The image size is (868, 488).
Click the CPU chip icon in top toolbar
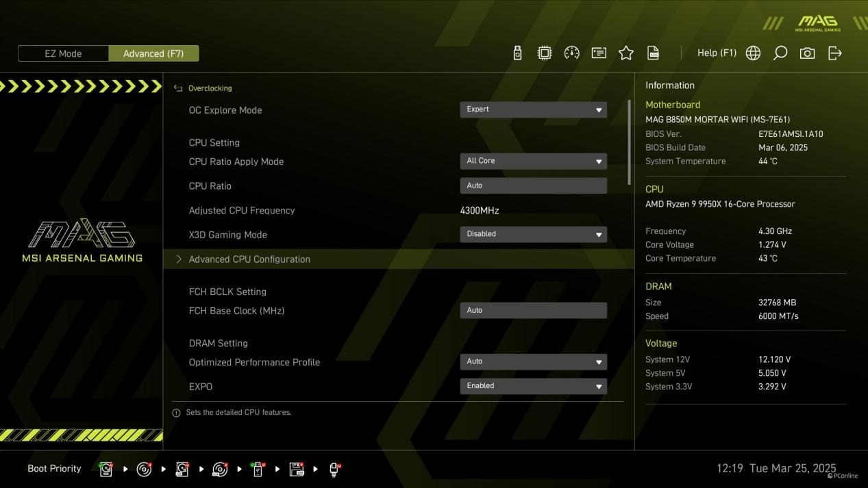point(545,53)
